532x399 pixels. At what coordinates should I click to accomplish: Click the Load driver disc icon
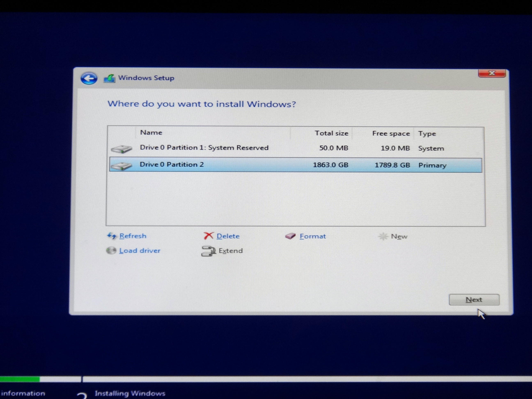pyautogui.click(x=111, y=250)
